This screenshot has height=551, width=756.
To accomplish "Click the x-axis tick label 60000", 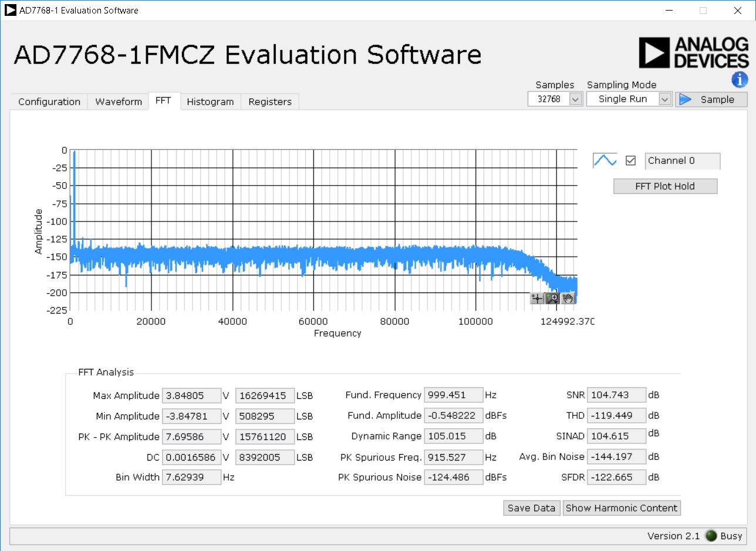I will coord(313,321).
